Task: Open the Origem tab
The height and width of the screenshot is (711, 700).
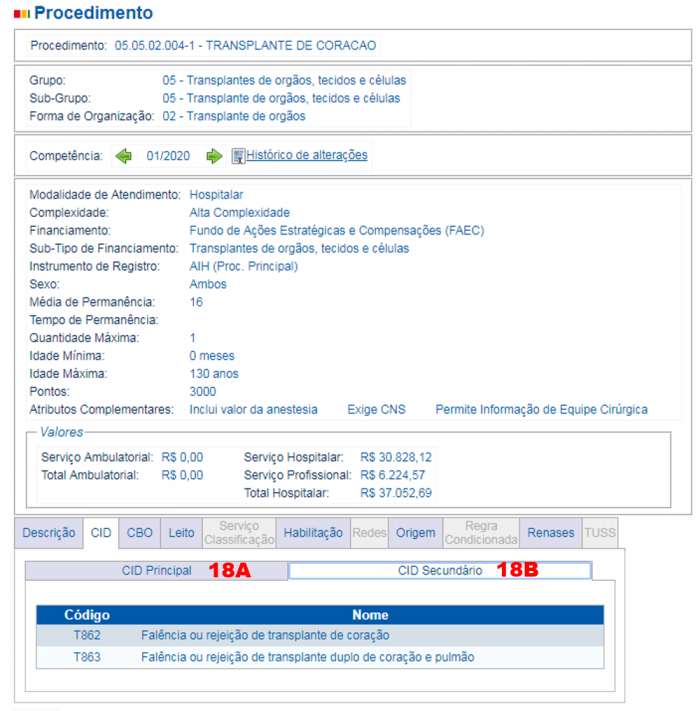Action: click(x=416, y=533)
